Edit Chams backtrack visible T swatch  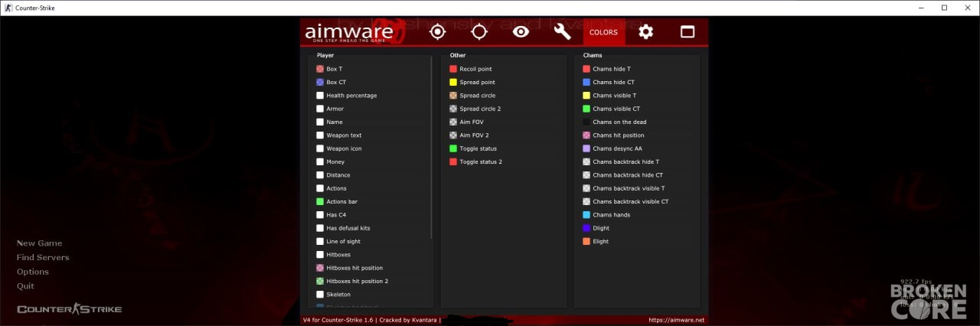pyautogui.click(x=586, y=188)
